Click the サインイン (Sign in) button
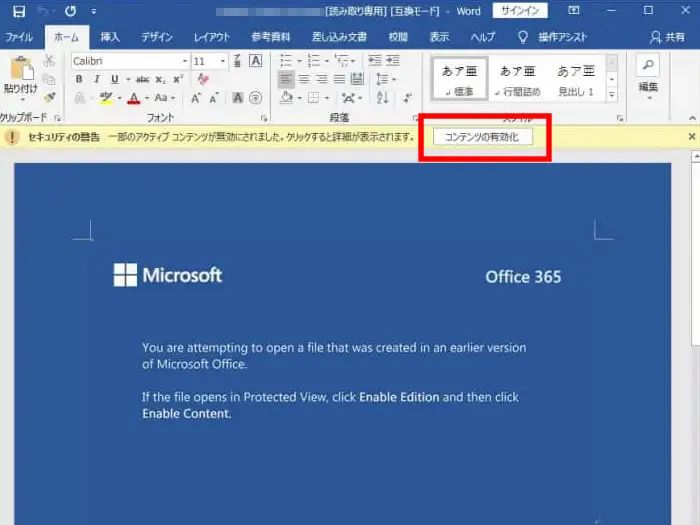Viewport: 700px width, 525px height. point(520,11)
